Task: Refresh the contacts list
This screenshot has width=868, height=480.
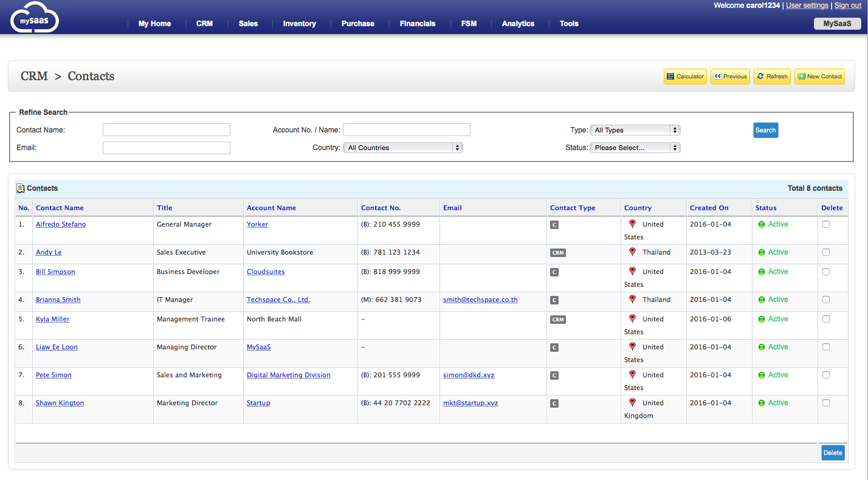Action: 772,77
